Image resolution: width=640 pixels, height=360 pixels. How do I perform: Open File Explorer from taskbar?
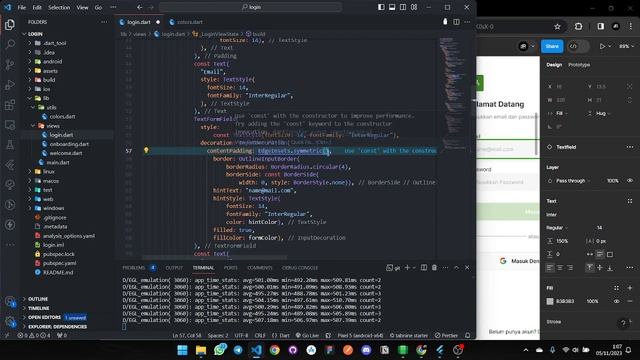click(201, 350)
